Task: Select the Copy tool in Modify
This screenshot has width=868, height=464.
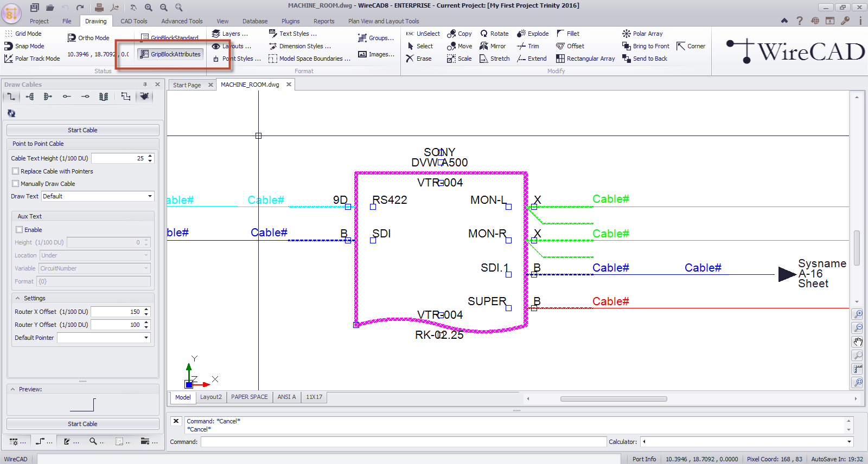Action: [x=459, y=34]
